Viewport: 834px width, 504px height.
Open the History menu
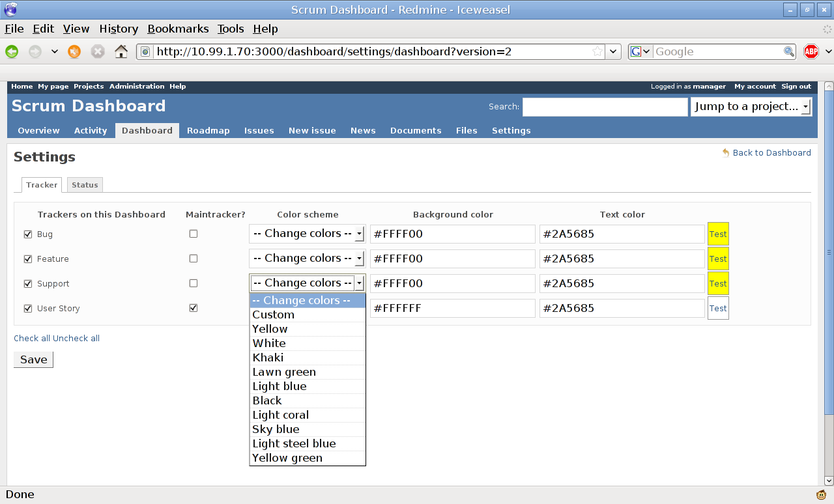[119, 29]
